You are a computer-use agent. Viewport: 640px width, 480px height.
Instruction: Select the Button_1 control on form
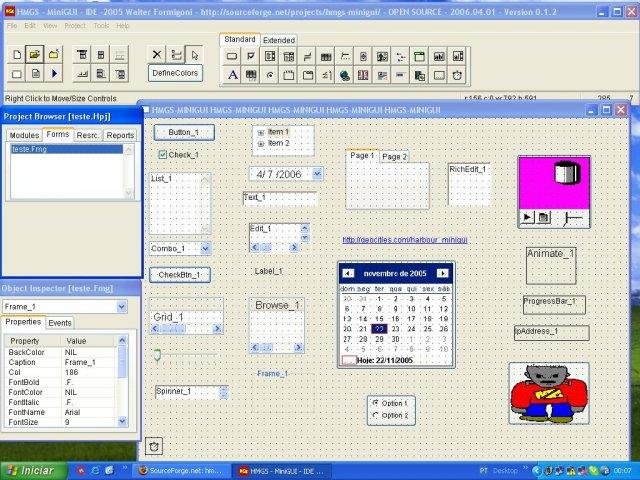pyautogui.click(x=184, y=133)
